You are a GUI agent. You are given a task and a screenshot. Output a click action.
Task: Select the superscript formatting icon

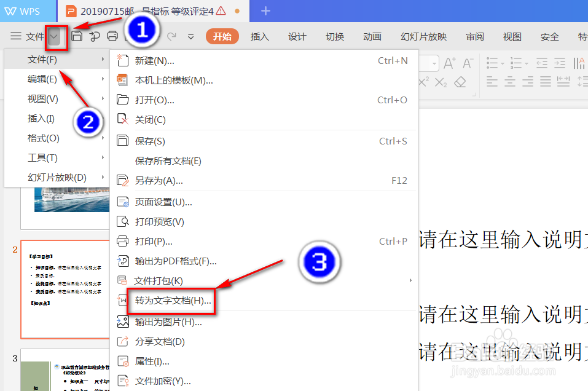click(423, 81)
